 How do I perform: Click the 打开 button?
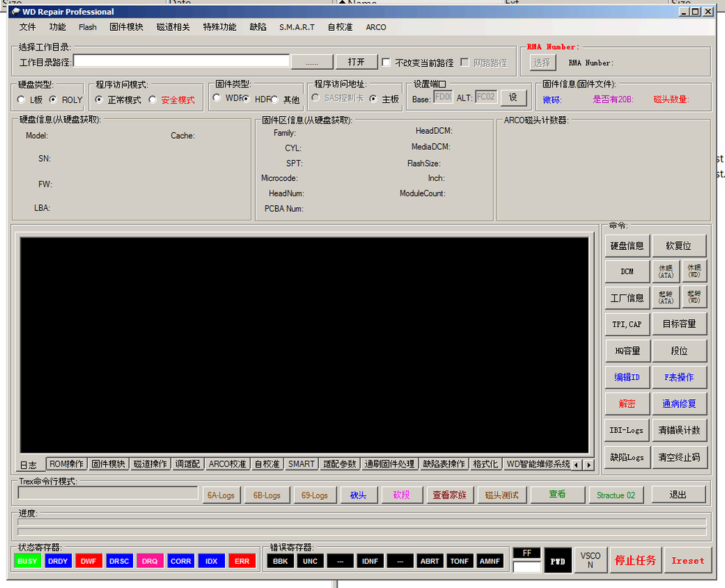click(356, 62)
